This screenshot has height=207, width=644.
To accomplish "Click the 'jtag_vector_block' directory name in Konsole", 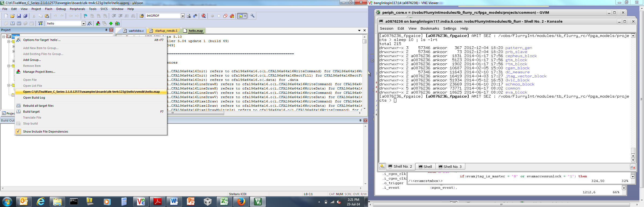I will (526, 76).
